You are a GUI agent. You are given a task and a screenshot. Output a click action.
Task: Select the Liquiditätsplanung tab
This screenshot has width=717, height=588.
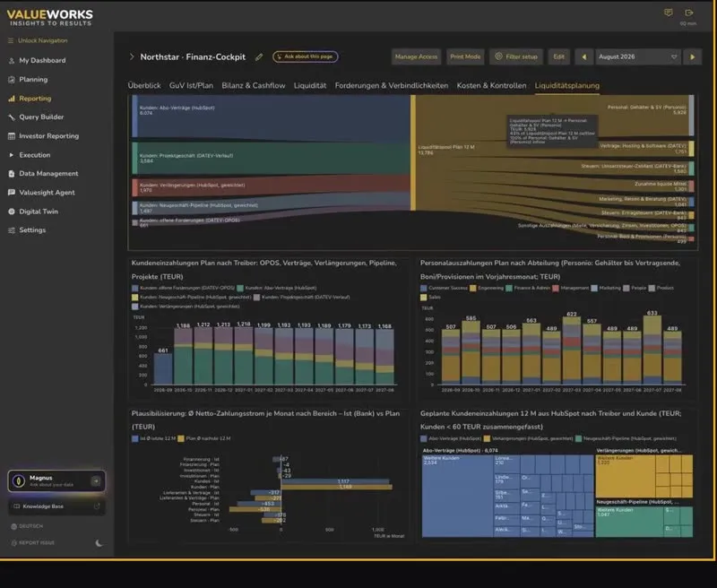tap(567, 85)
